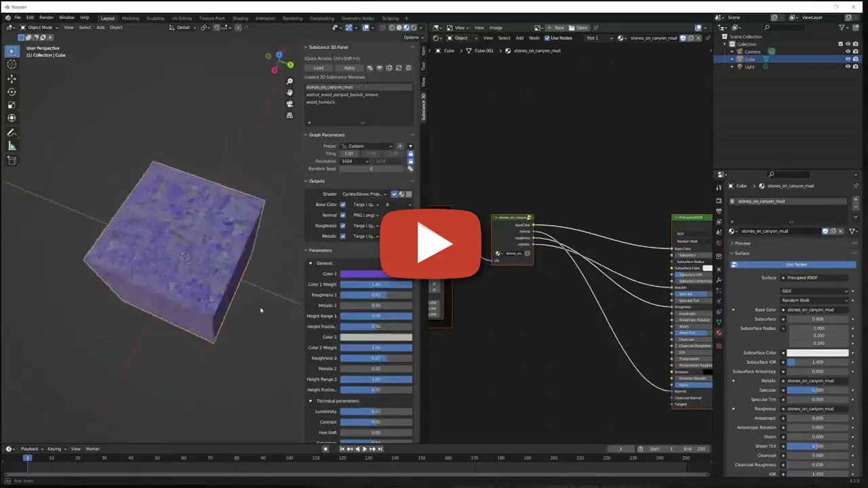The width and height of the screenshot is (868, 488).
Task: Click the Load button
Action: point(318,68)
